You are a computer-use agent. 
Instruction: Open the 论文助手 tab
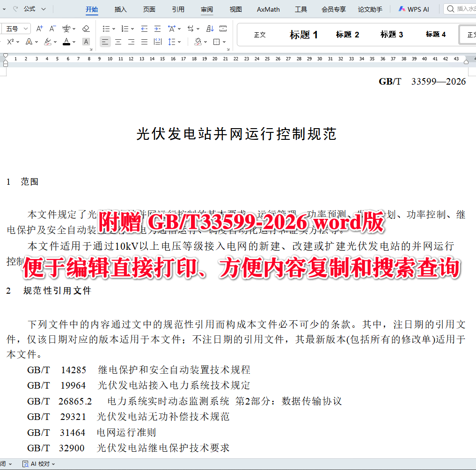click(x=370, y=9)
